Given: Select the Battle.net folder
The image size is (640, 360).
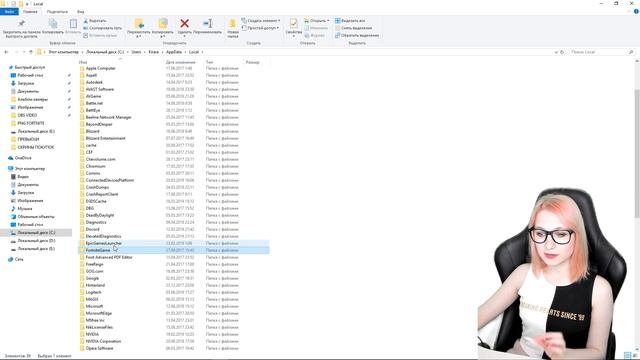Looking at the screenshot, I should point(94,103).
